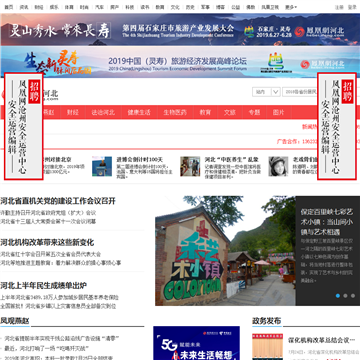Open carousel caption 保定百里峡七彩艺术小镇
Screen dimensions: 360x360
[327, 222]
